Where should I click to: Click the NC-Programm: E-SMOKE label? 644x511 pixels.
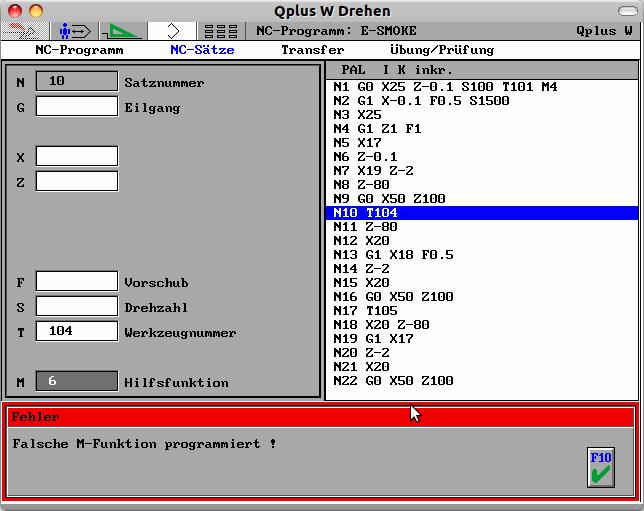[336, 31]
